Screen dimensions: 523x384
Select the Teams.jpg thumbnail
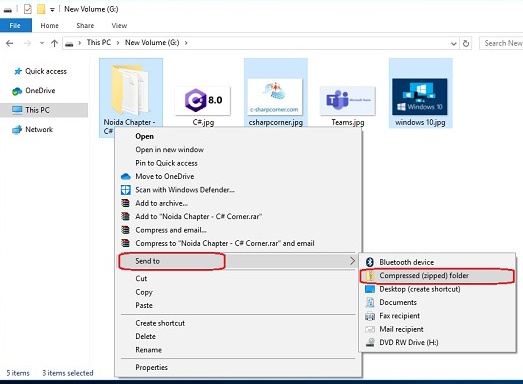coord(348,100)
